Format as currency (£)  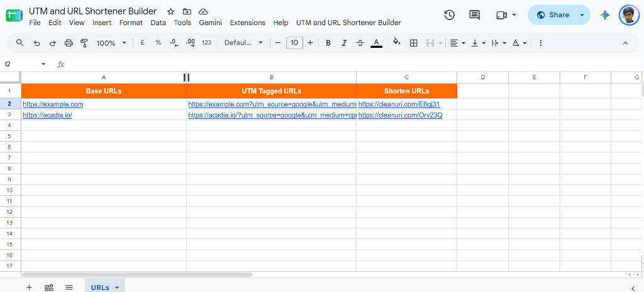point(142,42)
